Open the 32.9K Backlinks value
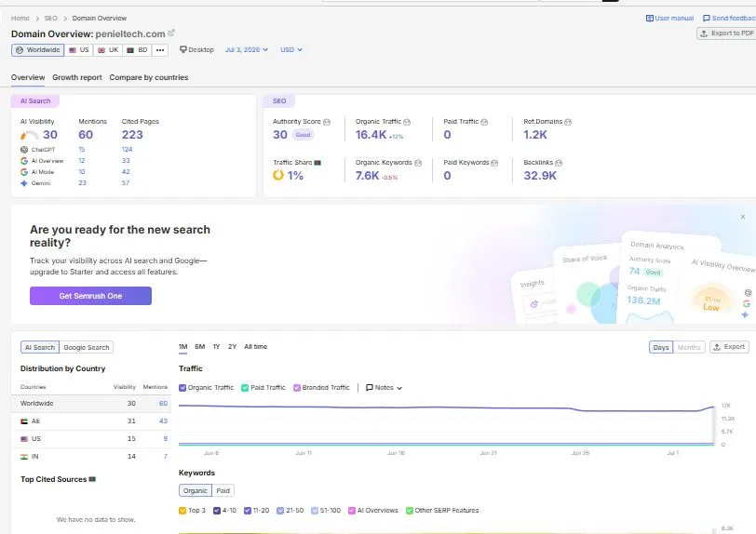This screenshot has height=534, width=756. pyautogui.click(x=540, y=176)
